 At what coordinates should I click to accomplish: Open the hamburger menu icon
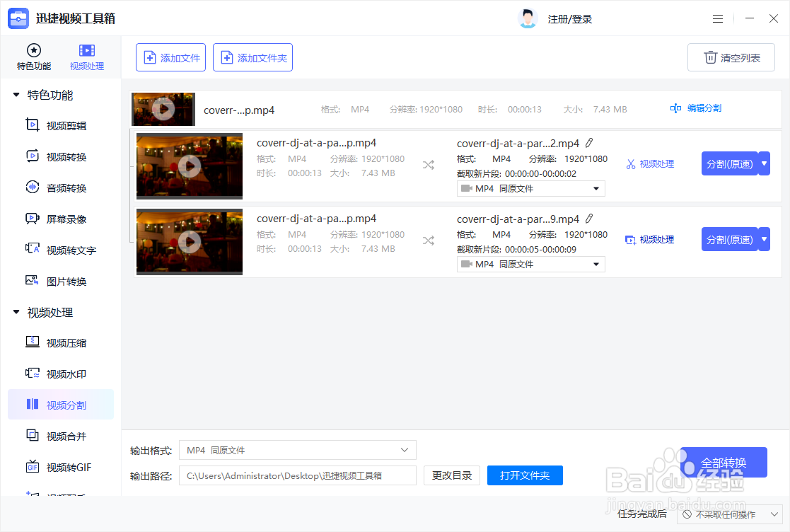click(718, 18)
